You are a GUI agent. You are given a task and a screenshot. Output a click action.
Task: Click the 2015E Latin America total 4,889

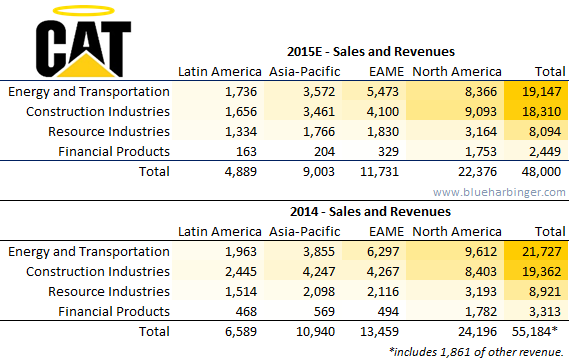(241, 171)
